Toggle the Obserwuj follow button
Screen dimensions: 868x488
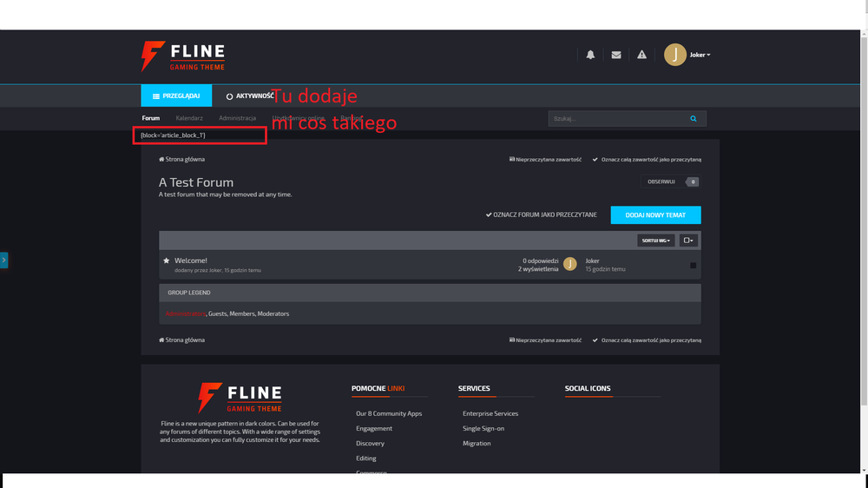click(x=661, y=181)
